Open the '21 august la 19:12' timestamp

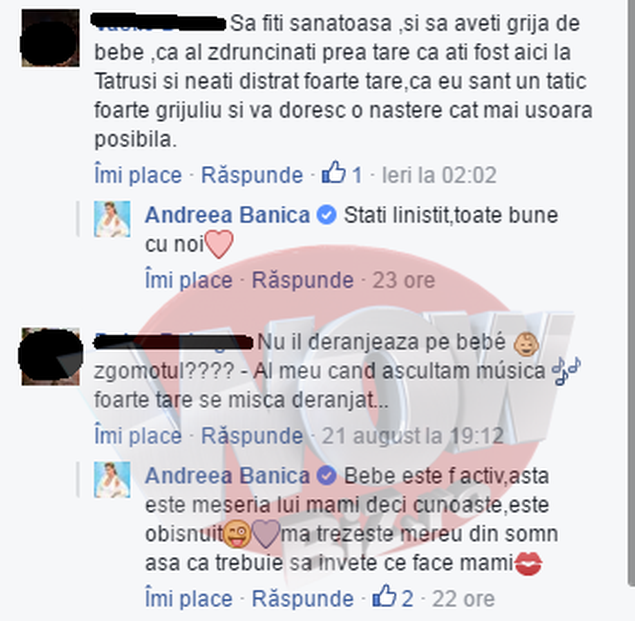coord(413,436)
